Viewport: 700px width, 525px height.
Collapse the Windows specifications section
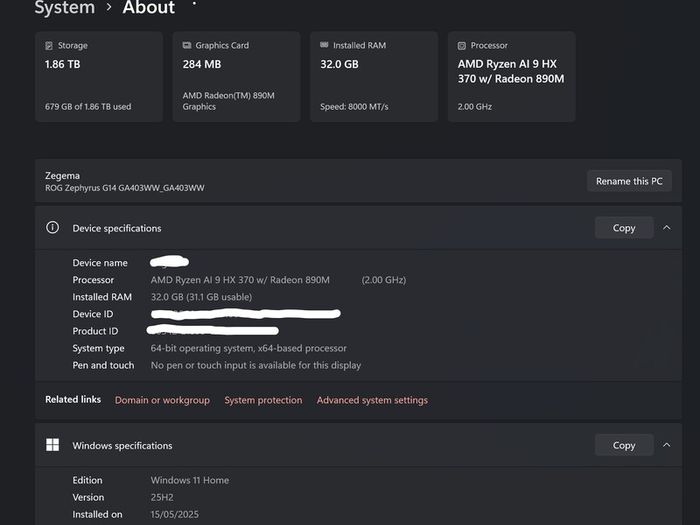click(667, 445)
